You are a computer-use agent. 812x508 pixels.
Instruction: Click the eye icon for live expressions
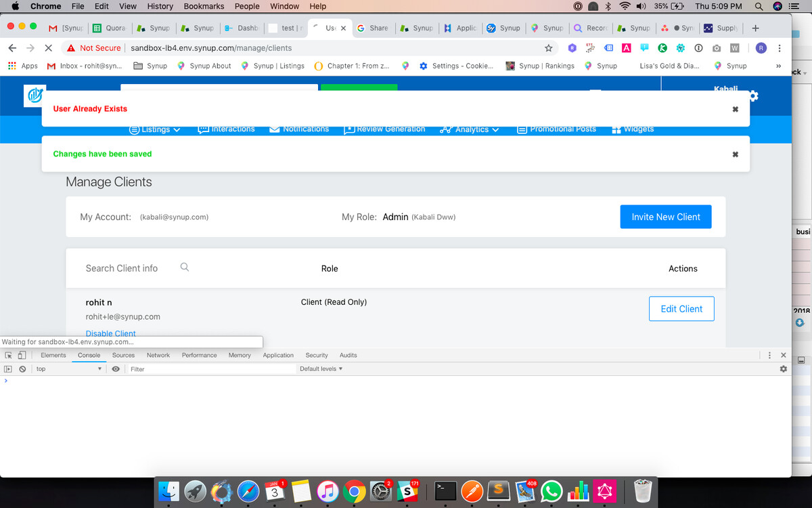point(116,369)
